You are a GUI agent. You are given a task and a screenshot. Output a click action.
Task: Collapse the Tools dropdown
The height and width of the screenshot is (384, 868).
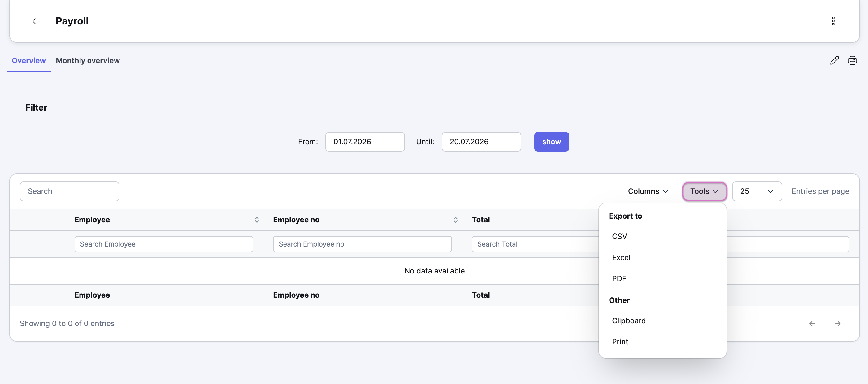tap(704, 191)
